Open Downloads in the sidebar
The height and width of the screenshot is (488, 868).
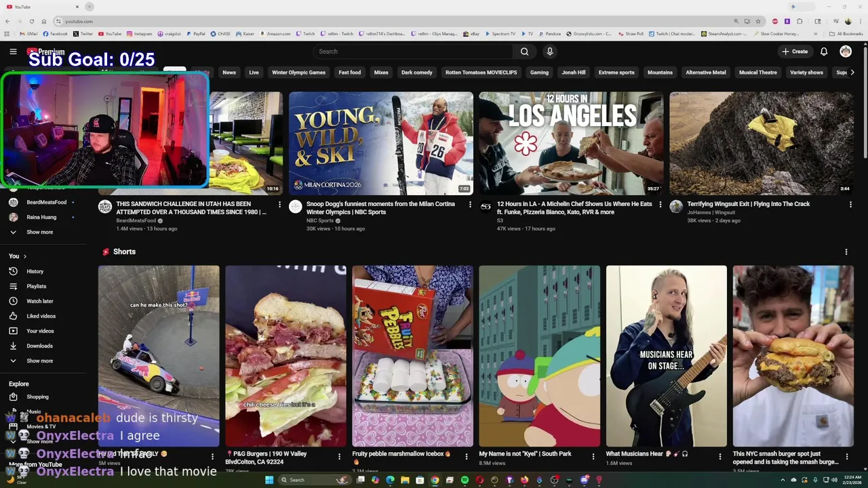(39, 346)
